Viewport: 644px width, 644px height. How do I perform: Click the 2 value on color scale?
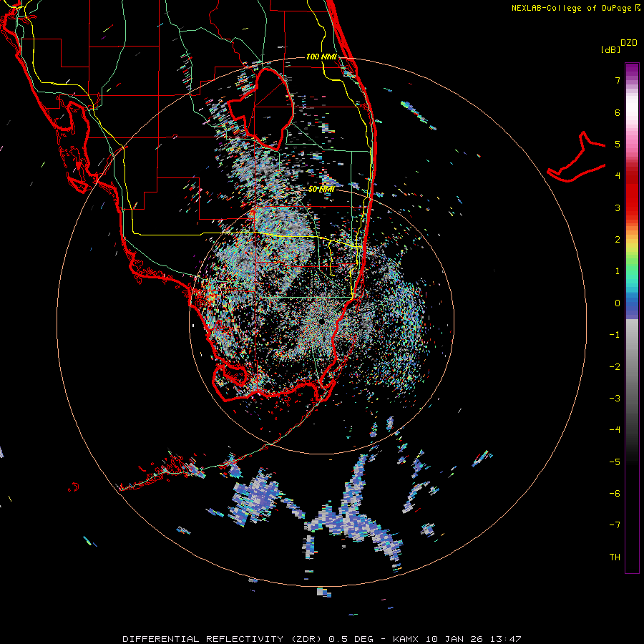tap(618, 240)
